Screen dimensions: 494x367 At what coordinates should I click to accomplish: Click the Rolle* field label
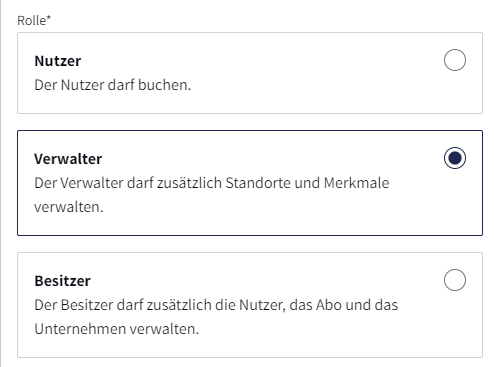point(34,21)
